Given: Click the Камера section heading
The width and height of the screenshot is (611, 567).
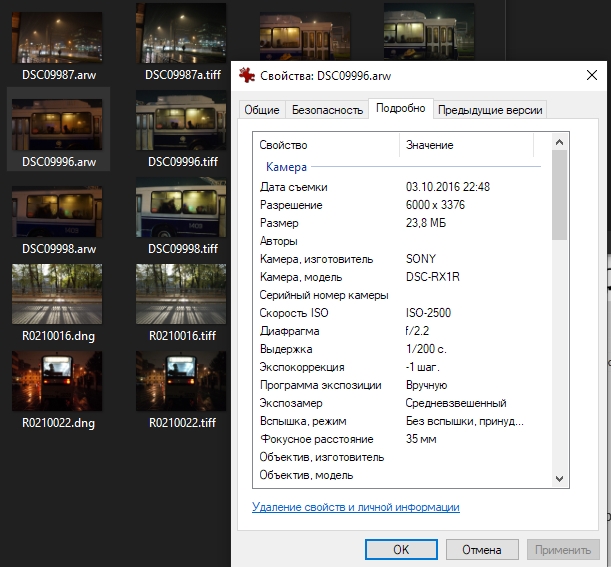Looking at the screenshot, I should pyautogui.click(x=286, y=167).
